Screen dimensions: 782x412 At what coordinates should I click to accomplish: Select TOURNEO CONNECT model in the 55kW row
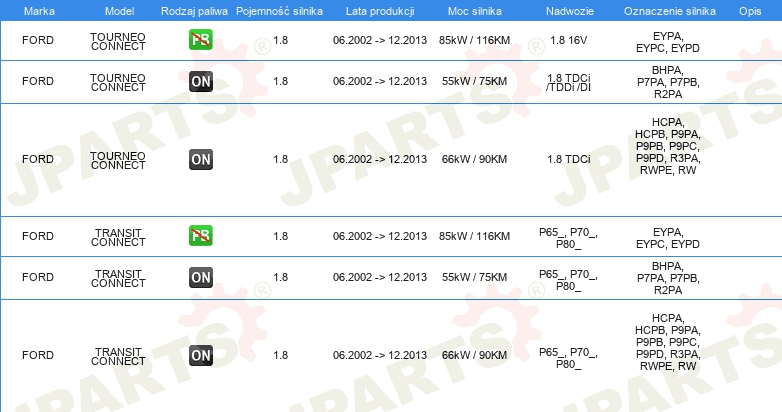tap(118, 82)
